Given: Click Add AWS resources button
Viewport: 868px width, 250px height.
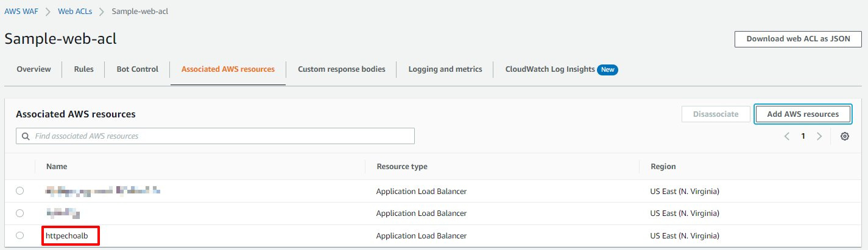Looking at the screenshot, I should [x=802, y=114].
